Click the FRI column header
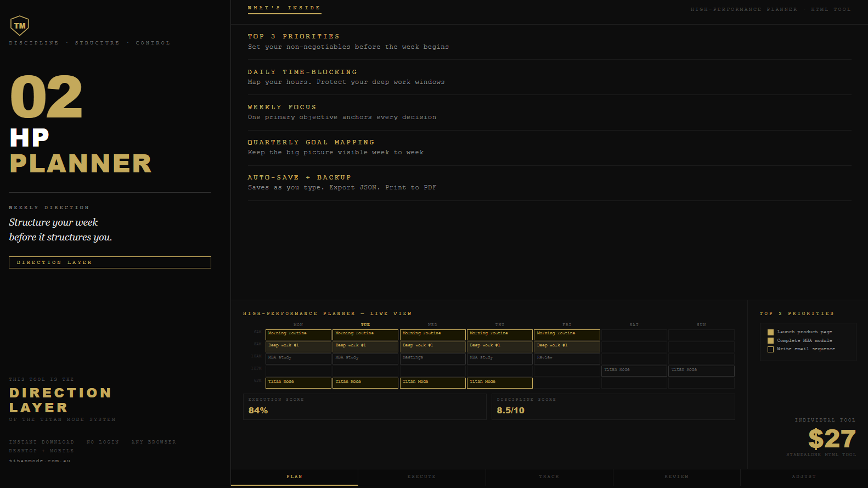Image resolution: width=868 pixels, height=488 pixels. coord(567,325)
